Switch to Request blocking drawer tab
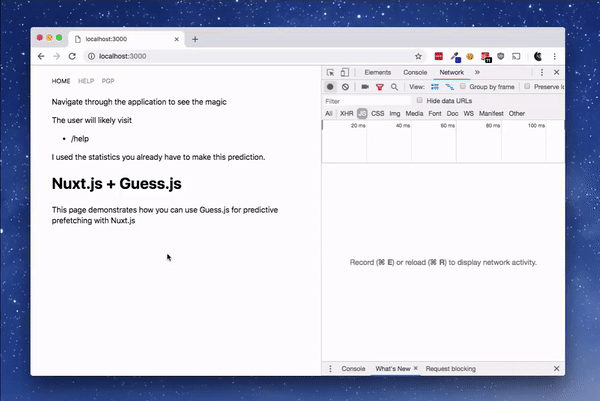This screenshot has width=600, height=401. (x=451, y=368)
